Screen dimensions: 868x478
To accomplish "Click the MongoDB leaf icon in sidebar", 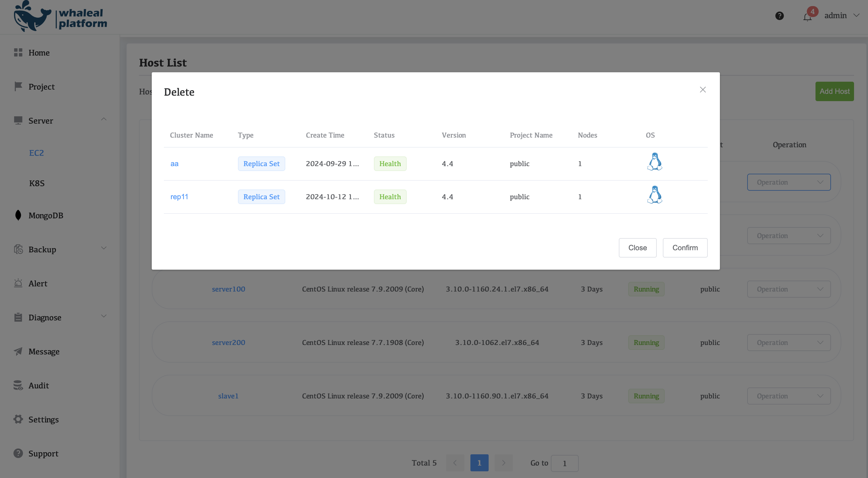I will coord(18,215).
